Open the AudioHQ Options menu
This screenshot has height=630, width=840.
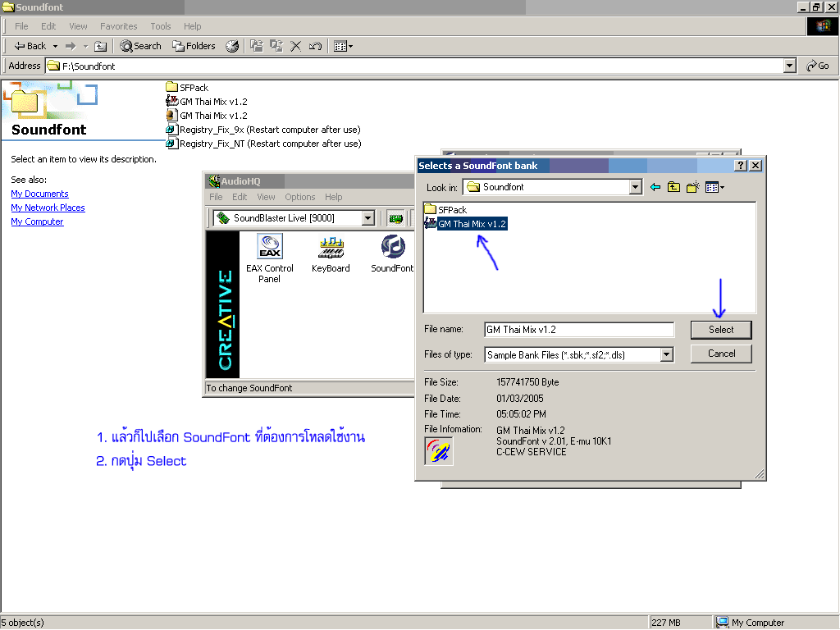300,197
